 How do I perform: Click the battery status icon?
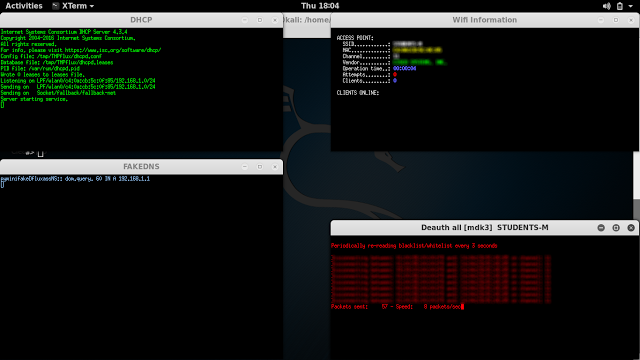(620, 6)
